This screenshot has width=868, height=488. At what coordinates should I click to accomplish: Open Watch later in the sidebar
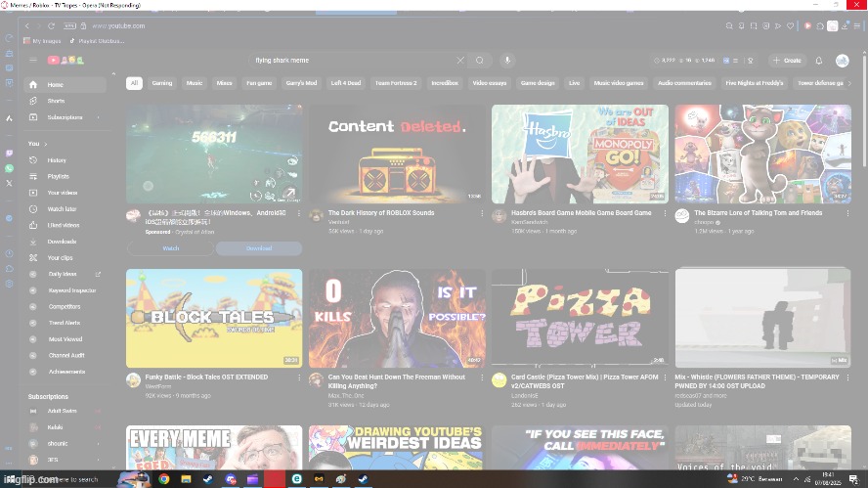pyautogui.click(x=65, y=209)
